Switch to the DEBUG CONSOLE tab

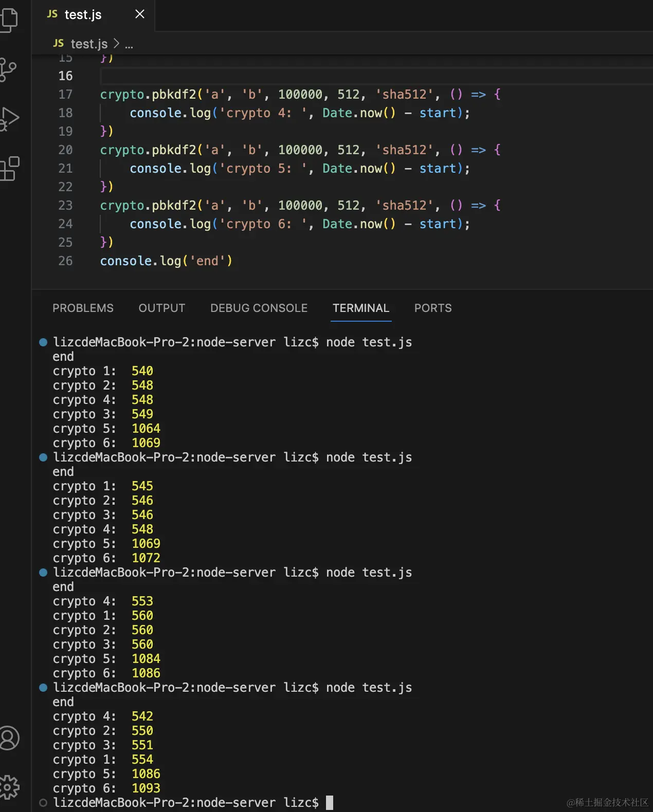point(259,308)
